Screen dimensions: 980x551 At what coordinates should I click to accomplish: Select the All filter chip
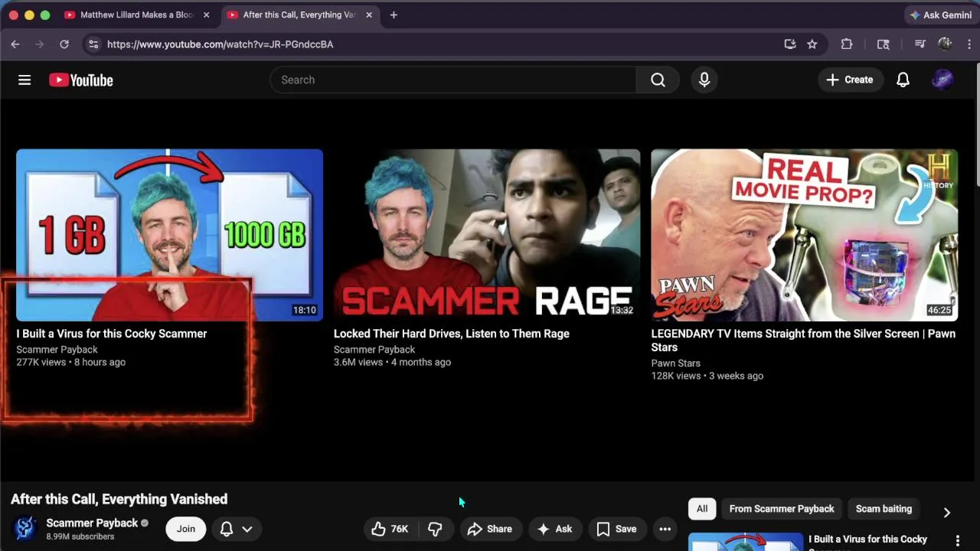click(702, 509)
